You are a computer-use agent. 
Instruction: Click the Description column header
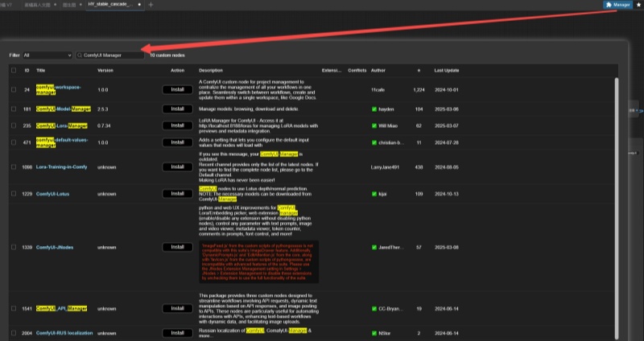211,71
